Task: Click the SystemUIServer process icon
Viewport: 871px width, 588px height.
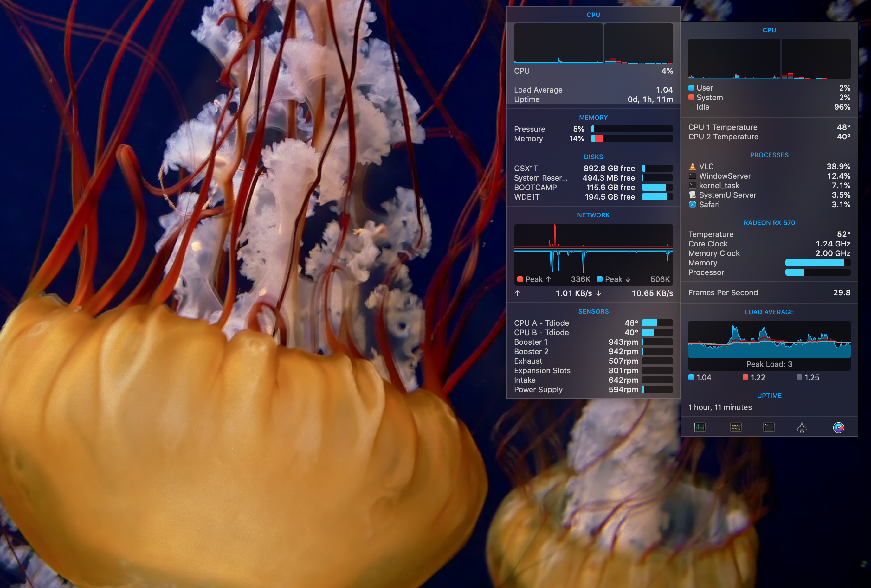Action: [692, 195]
